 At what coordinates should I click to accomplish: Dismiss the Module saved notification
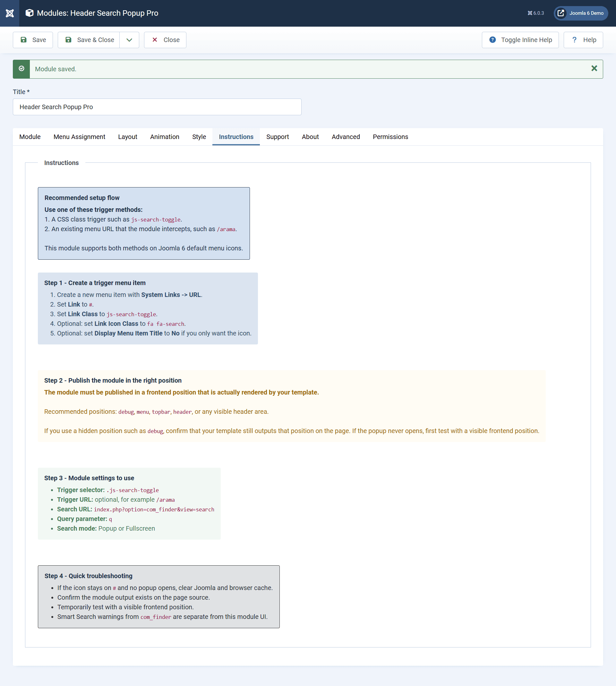pyautogui.click(x=594, y=68)
